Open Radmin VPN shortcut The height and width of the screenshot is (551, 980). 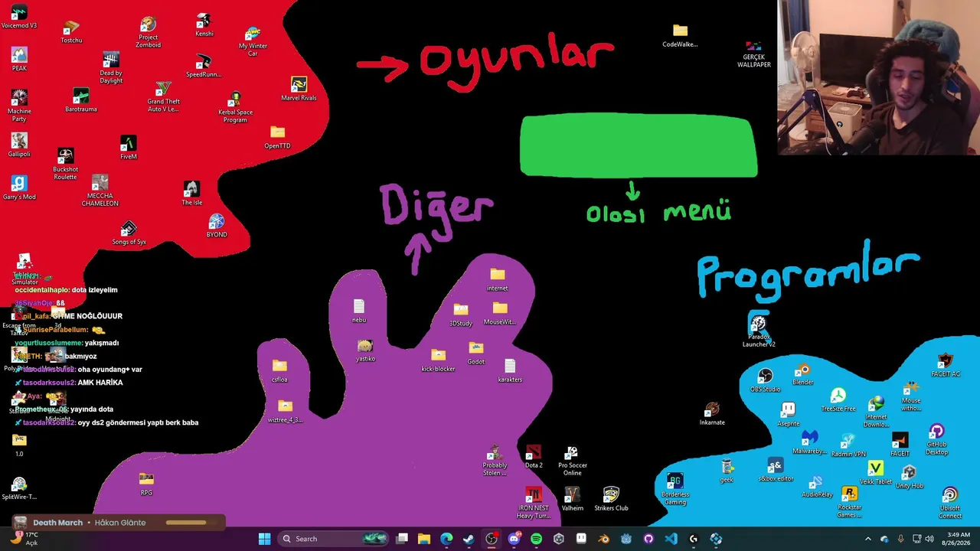coord(848,445)
